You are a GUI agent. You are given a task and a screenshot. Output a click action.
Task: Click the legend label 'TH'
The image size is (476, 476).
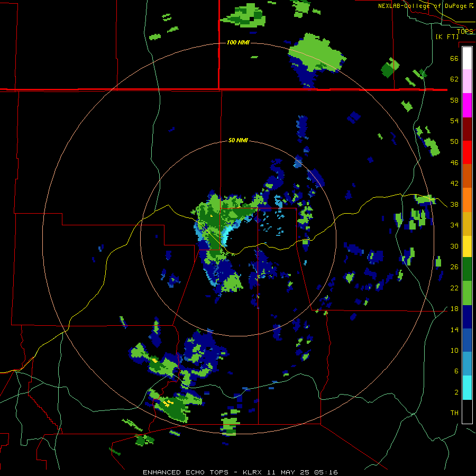click(x=454, y=413)
